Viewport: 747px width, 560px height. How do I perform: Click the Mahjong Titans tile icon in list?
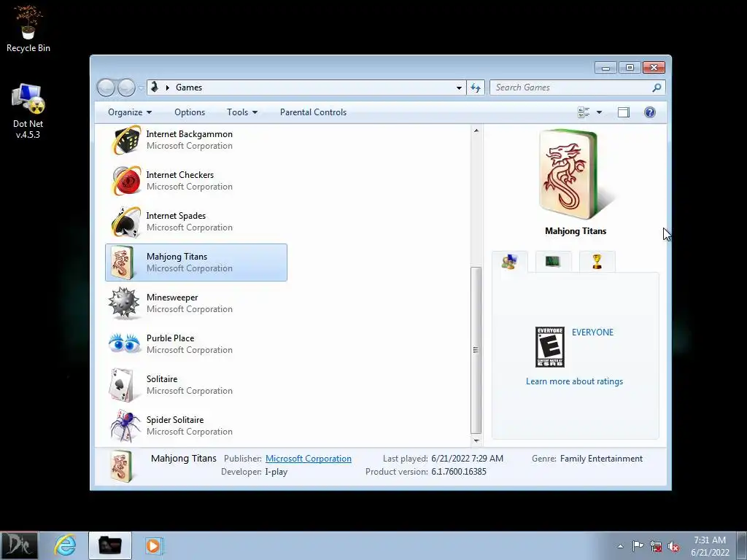(x=123, y=262)
